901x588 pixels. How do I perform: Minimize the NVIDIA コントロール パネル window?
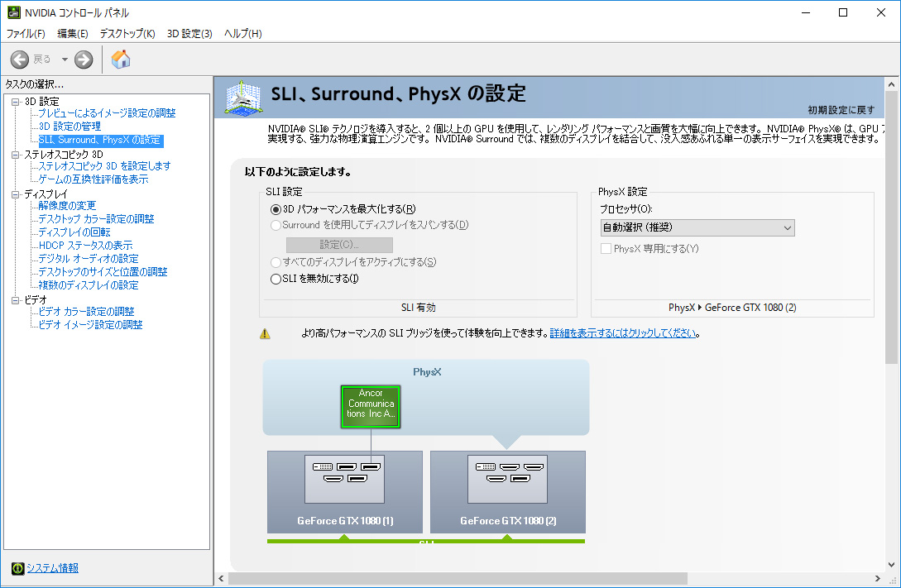[x=806, y=12]
